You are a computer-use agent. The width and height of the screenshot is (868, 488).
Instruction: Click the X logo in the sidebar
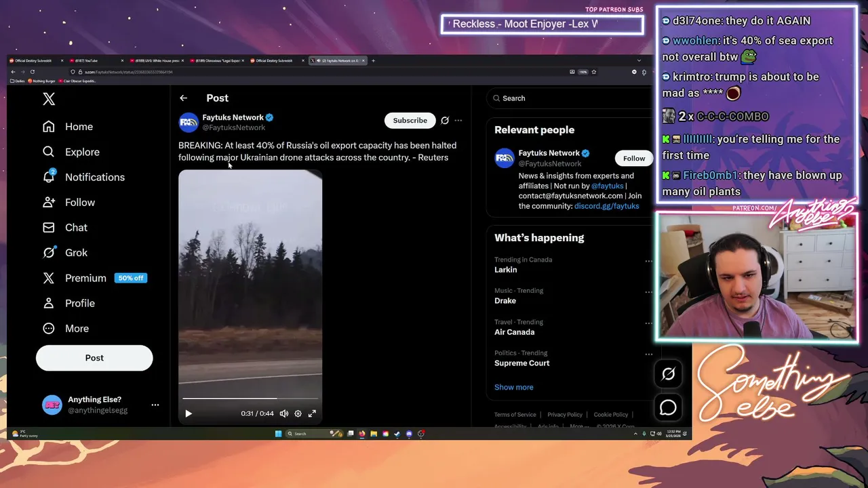click(49, 99)
